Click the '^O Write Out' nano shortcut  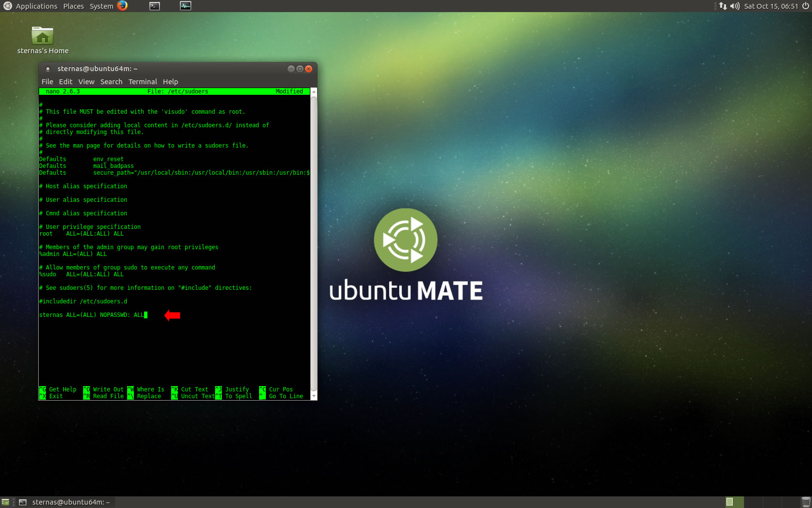coord(103,389)
